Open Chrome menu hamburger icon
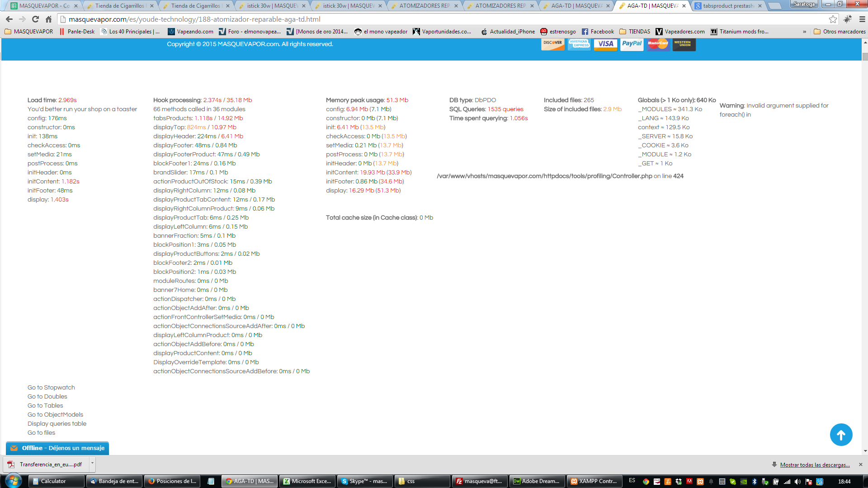The width and height of the screenshot is (868, 488). tap(862, 19)
